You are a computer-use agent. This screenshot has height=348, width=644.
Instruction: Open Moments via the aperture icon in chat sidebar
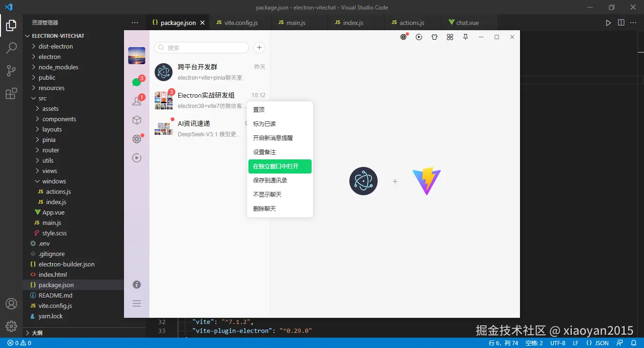pyautogui.click(x=137, y=139)
